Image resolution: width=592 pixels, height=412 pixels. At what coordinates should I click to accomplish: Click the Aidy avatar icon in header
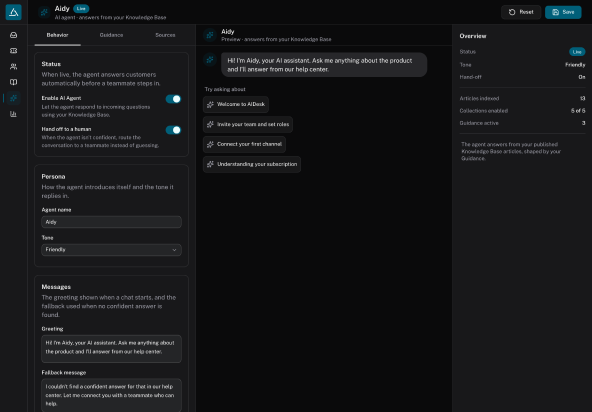click(x=44, y=12)
